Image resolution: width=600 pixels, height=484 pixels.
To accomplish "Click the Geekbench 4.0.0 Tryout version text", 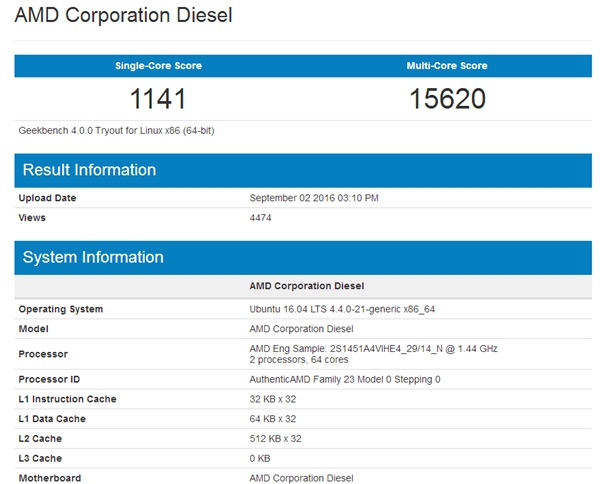I will tap(116, 131).
